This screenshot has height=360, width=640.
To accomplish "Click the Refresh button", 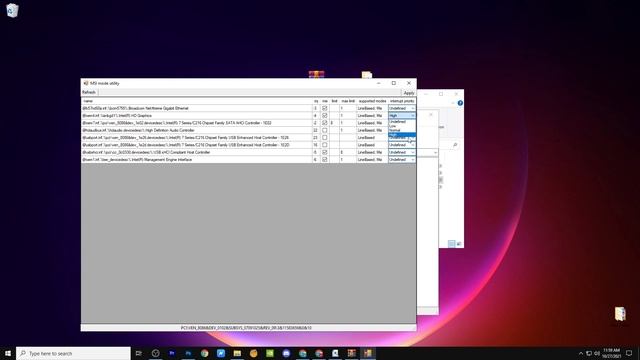I will 89,93.
